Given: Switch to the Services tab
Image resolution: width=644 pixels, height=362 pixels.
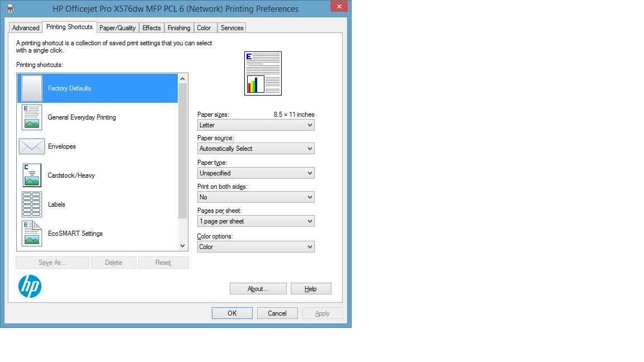Looking at the screenshot, I should 231,28.
